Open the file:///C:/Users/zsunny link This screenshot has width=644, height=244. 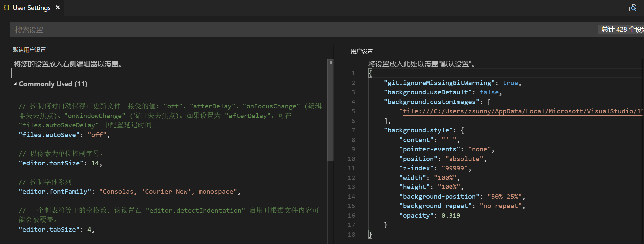(522, 111)
